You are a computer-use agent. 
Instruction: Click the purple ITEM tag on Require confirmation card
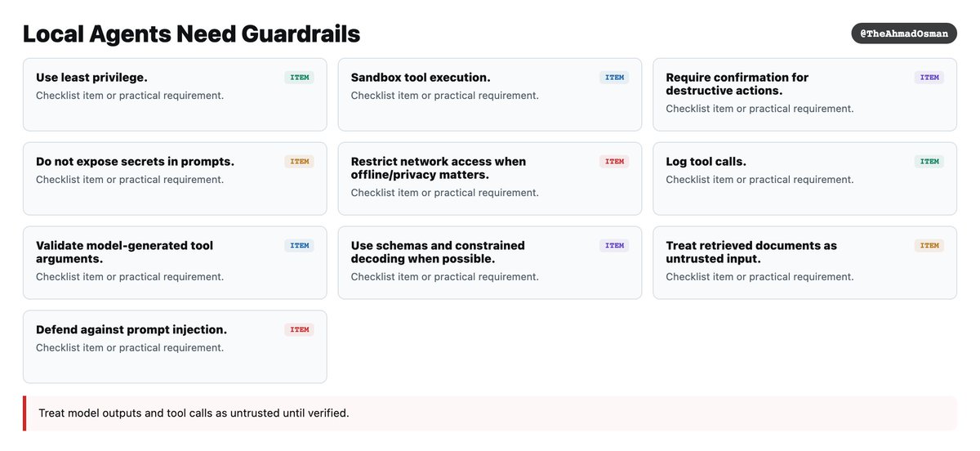929,78
